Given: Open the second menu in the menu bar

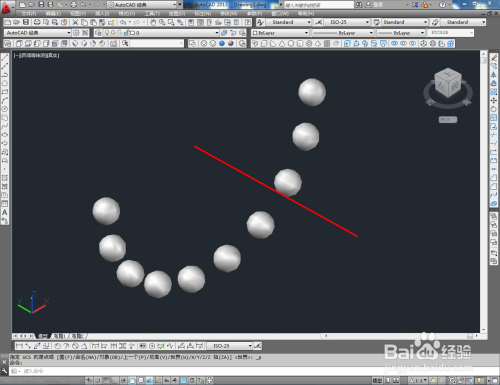Looking at the screenshot, I should (53, 14).
